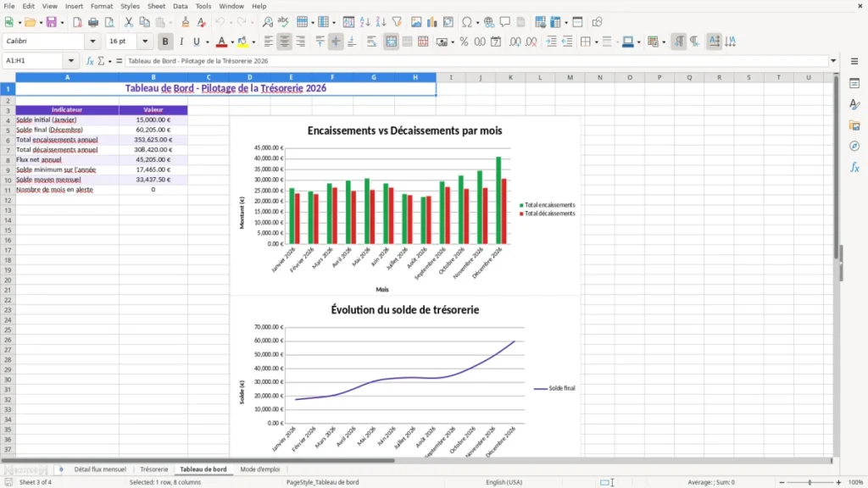Toggle Wrap Text

point(372,42)
